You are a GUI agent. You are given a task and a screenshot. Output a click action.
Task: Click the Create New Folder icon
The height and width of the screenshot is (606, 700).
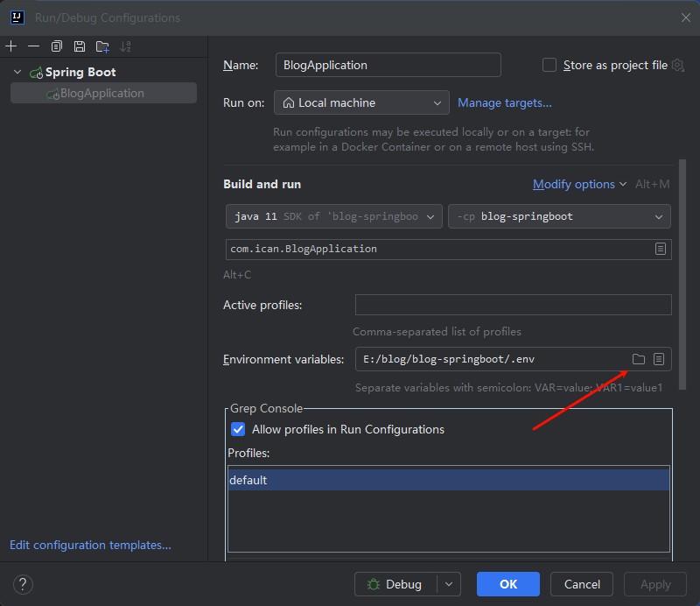(x=102, y=46)
